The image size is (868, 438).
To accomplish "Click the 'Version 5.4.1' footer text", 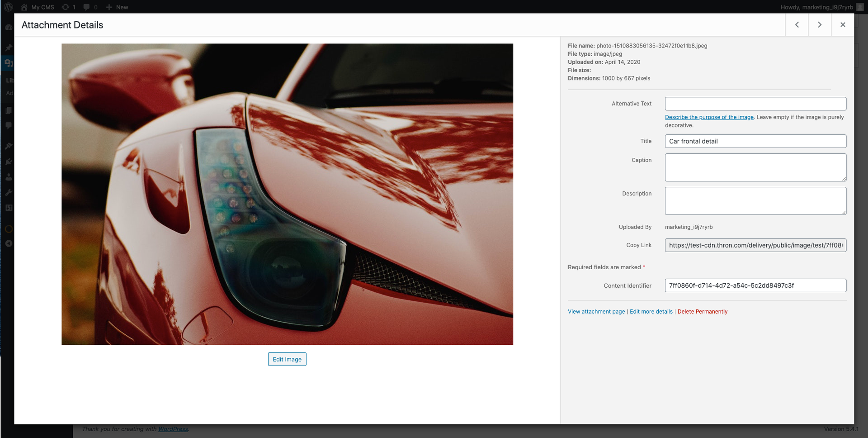I will click(x=841, y=429).
